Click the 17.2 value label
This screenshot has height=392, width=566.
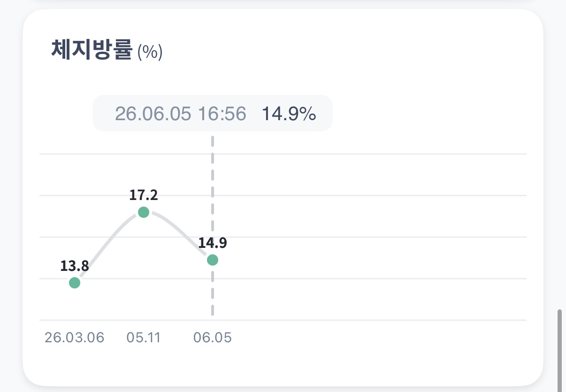tap(144, 195)
